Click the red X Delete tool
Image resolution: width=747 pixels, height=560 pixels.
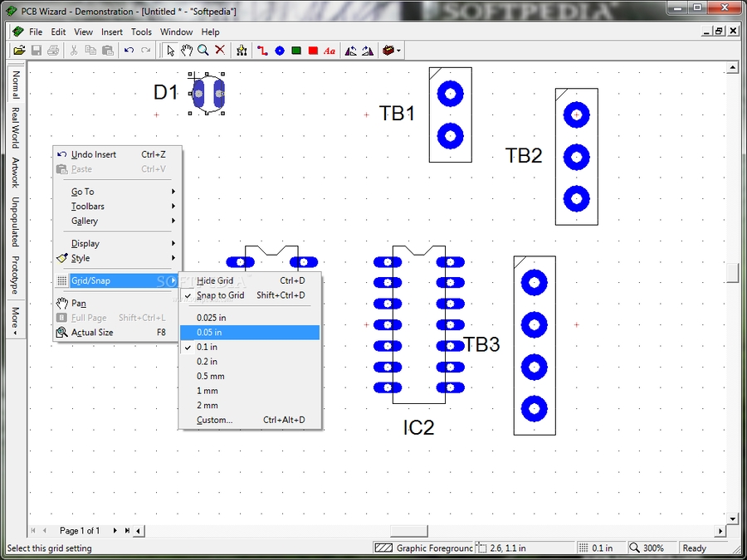pyautogui.click(x=220, y=51)
